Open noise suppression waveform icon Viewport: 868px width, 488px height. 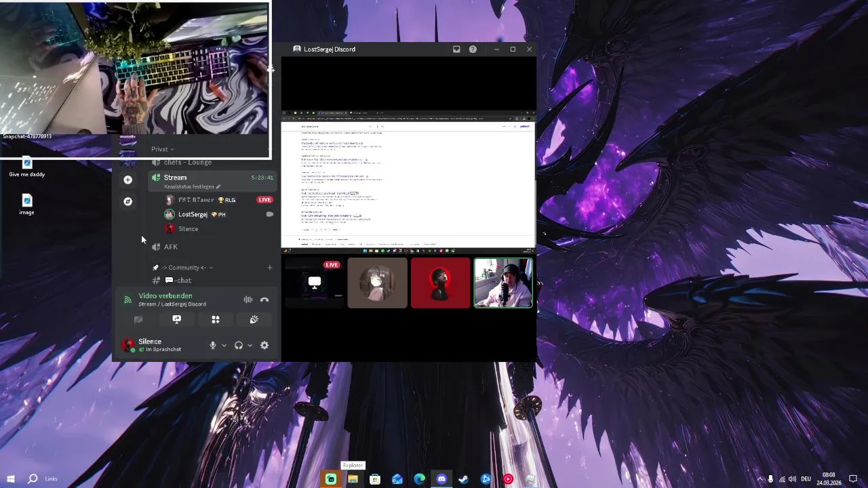pyautogui.click(x=248, y=300)
